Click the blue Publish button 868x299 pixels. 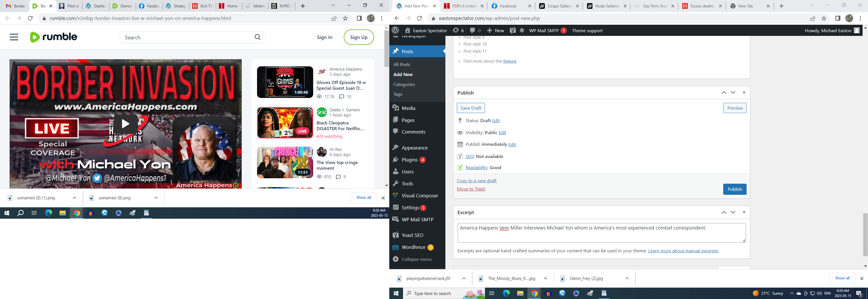(x=735, y=189)
